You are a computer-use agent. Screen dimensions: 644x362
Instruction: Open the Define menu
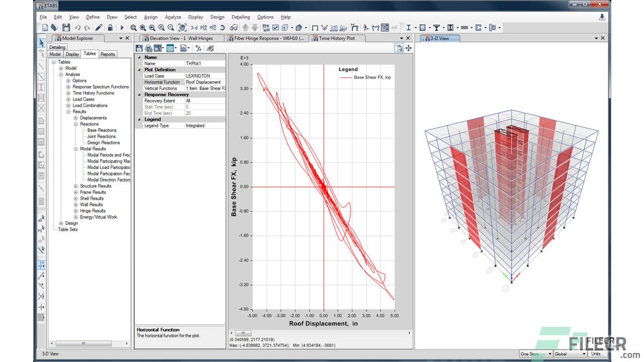coord(93,17)
